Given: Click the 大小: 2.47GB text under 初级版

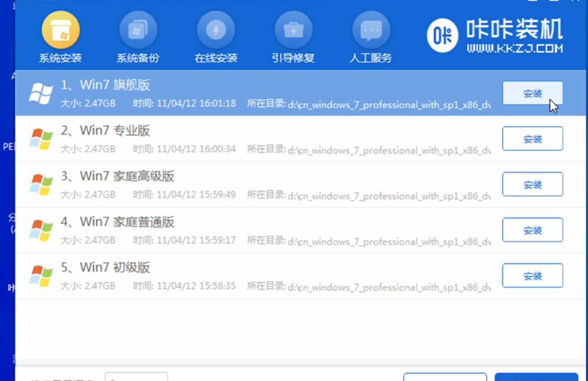Looking at the screenshot, I should coord(88,286).
